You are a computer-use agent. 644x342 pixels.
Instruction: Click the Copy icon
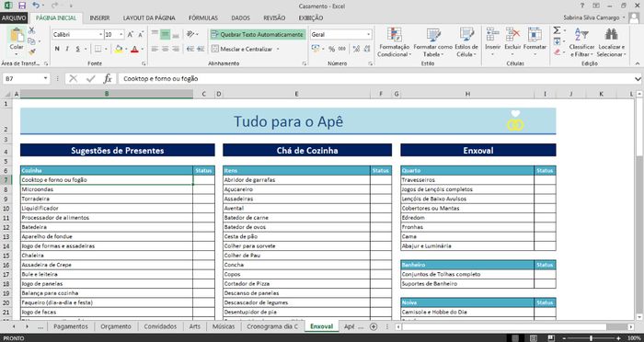pyautogui.click(x=31, y=41)
